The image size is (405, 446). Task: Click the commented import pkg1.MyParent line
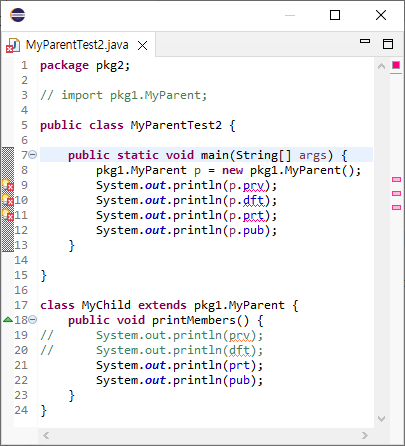click(x=124, y=95)
